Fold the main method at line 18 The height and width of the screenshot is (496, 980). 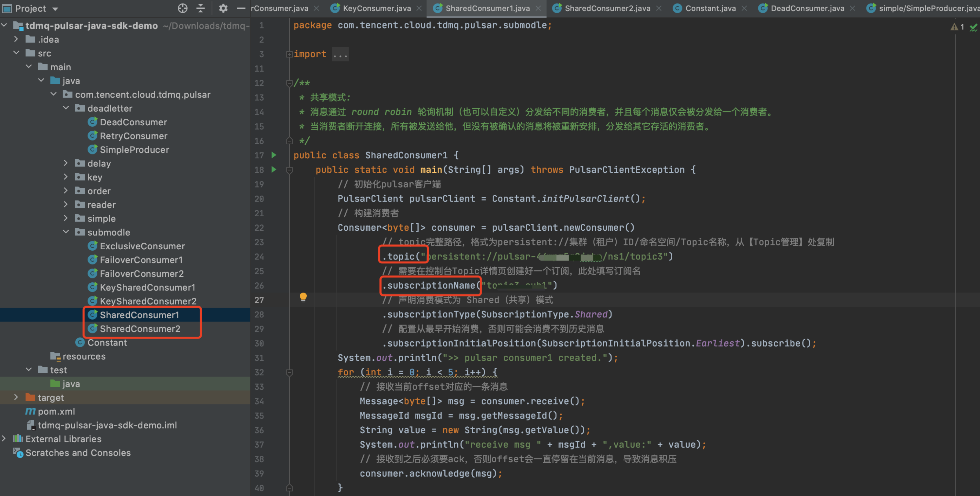click(289, 170)
